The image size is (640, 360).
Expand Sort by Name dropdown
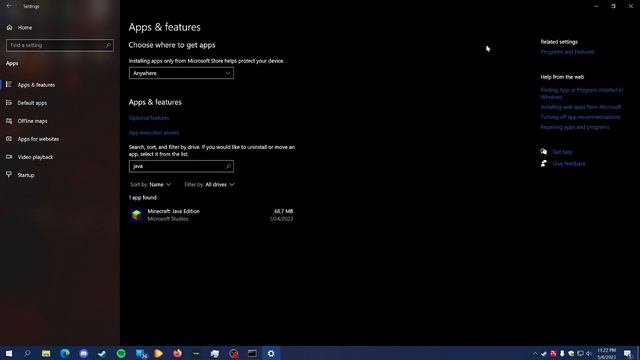(x=151, y=184)
